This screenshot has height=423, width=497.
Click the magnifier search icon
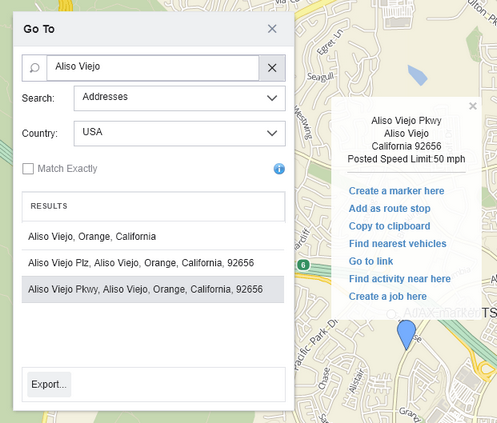pos(34,68)
